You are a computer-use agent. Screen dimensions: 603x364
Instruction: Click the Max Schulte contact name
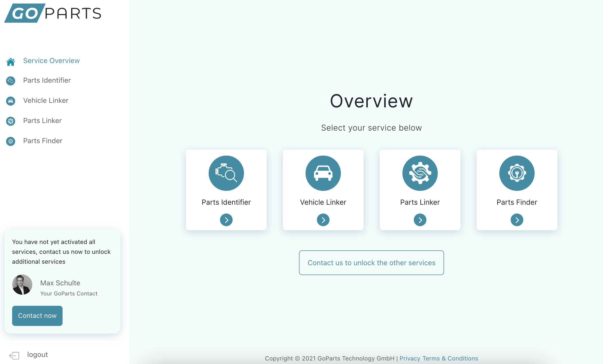click(60, 283)
